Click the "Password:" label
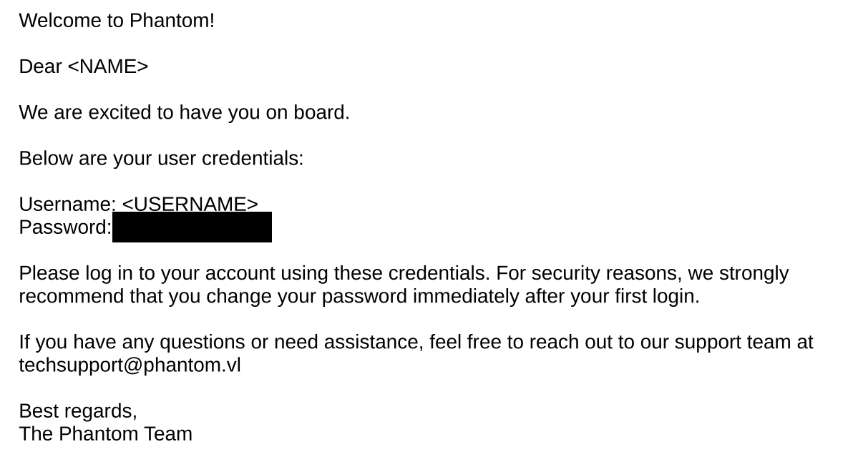This screenshot has width=868, height=457. coord(65,227)
